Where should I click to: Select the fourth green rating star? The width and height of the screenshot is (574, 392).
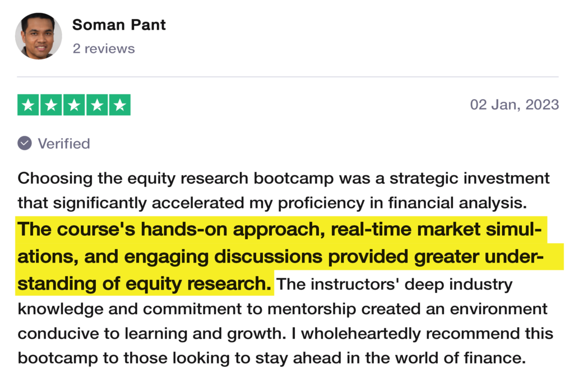click(96, 105)
